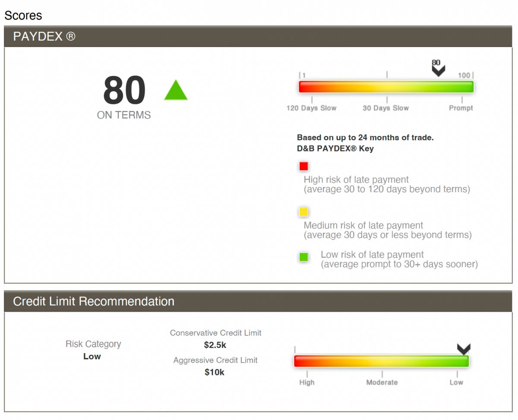Click the "Aggressive Credit Limit" label
The image size is (518, 420).
215,360
